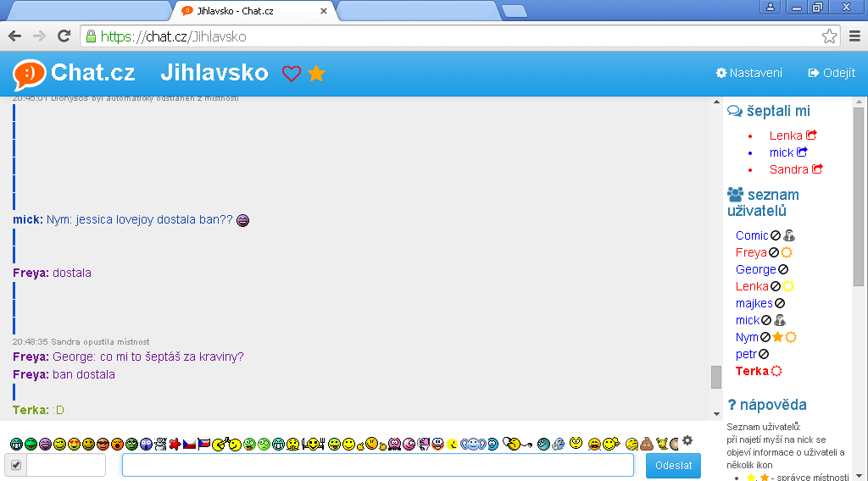Click the orange star next to Jihlavsko
The height and width of the screenshot is (481, 868).
point(316,74)
